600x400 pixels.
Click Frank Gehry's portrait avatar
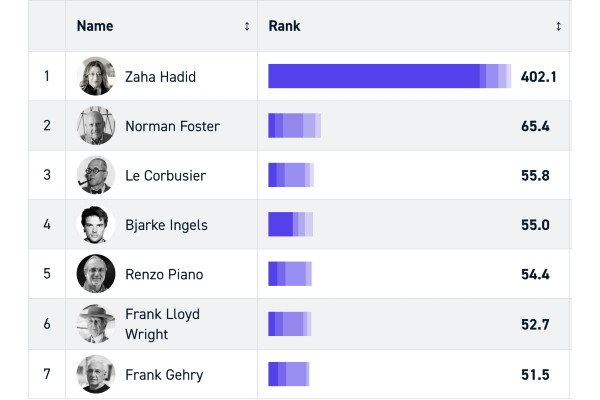[96, 375]
